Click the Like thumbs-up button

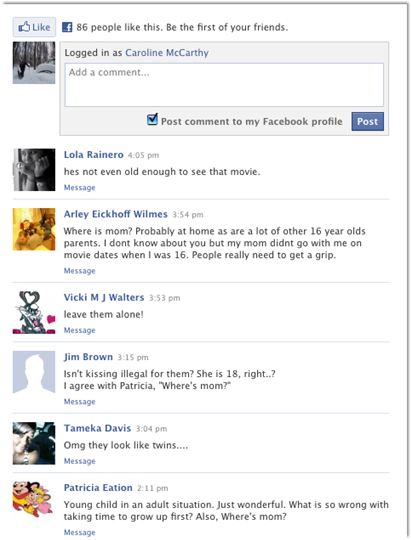pos(34,27)
